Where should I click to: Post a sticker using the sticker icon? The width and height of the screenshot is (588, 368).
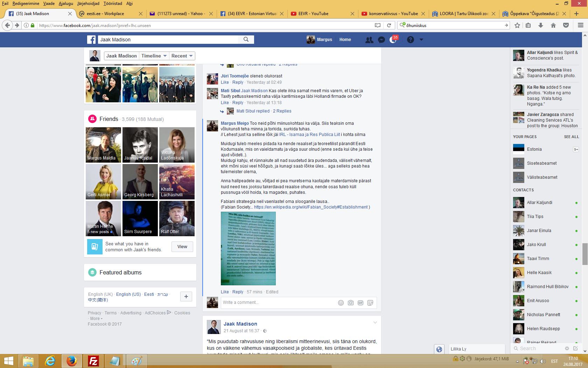[370, 303]
